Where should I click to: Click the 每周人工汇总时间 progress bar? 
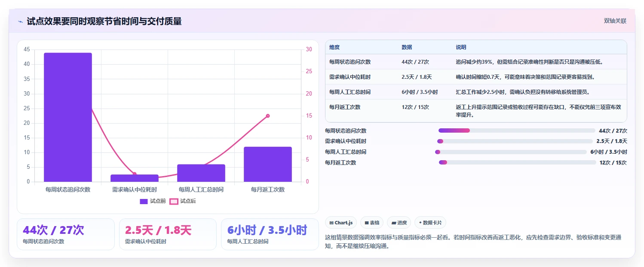pos(511,152)
